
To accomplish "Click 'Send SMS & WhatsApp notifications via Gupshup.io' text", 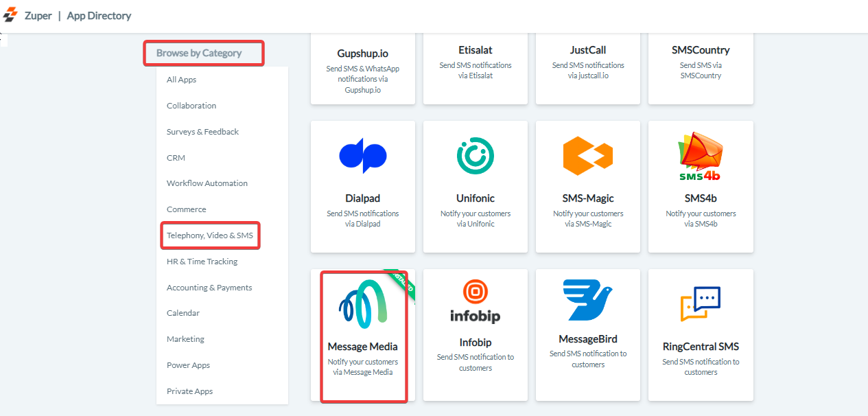I will tap(363, 79).
